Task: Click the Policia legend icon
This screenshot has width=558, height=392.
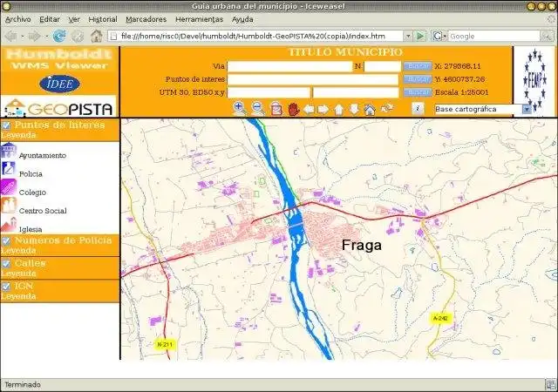Action: [x=8, y=169]
